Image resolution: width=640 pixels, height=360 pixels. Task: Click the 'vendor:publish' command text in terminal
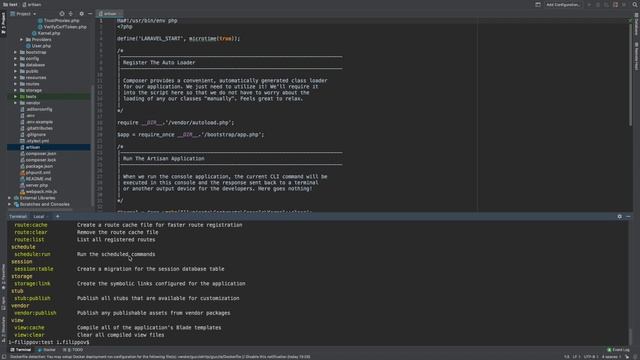tap(36, 313)
